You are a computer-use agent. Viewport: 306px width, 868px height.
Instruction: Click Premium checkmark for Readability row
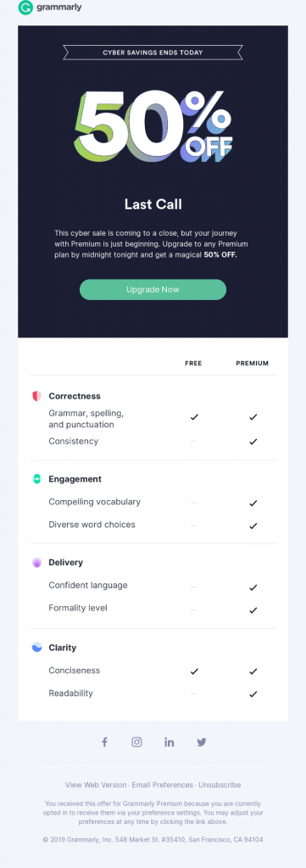(x=253, y=693)
